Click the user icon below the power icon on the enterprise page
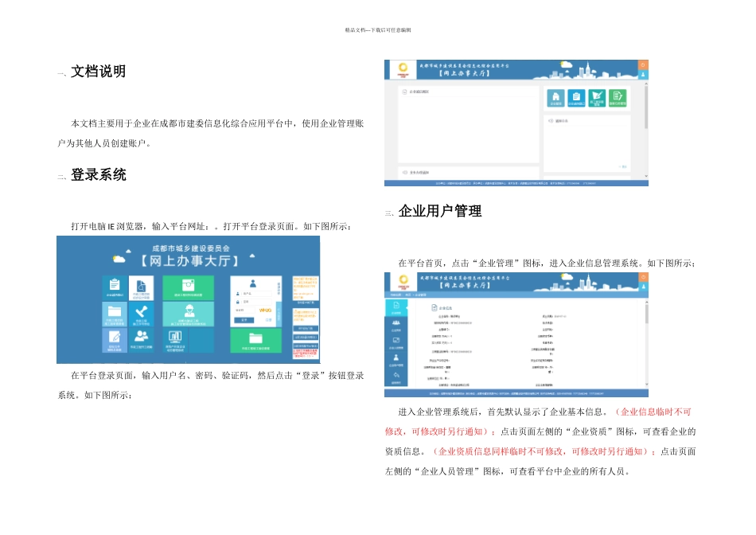 pos(643,287)
